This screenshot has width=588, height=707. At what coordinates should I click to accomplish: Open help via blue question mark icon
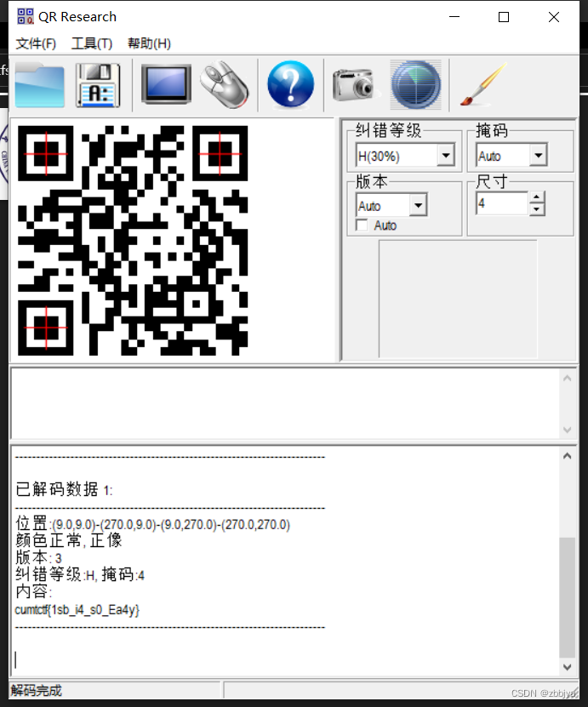point(290,84)
